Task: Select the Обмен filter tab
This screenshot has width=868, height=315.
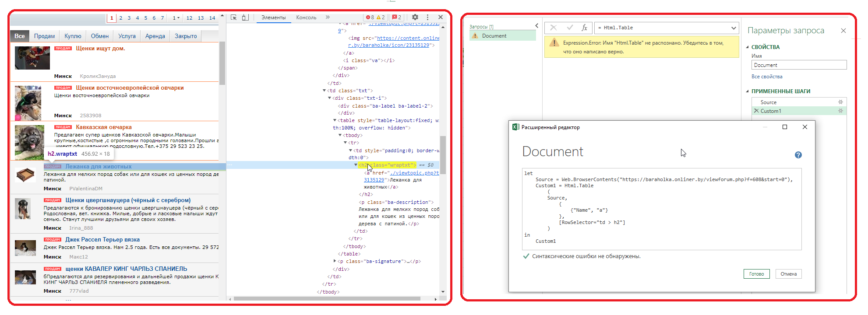Action: click(x=100, y=36)
